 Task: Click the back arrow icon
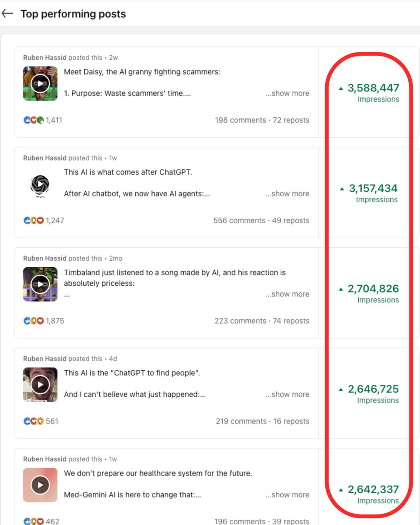coord(7,14)
